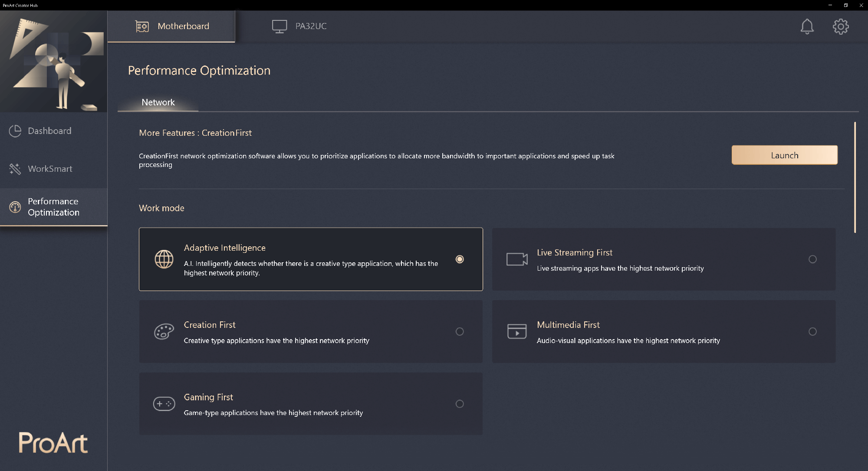Click the Performance Optimization navigation icon

(14, 206)
